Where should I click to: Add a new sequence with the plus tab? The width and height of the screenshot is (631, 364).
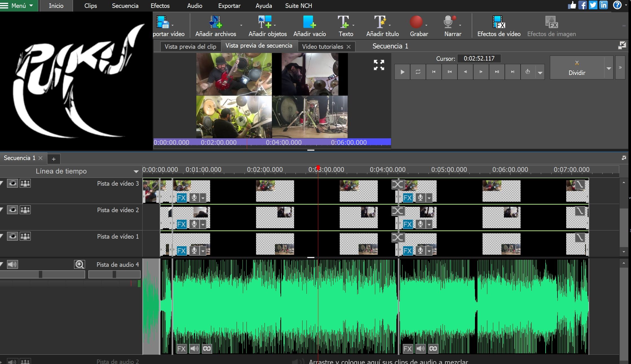click(54, 159)
